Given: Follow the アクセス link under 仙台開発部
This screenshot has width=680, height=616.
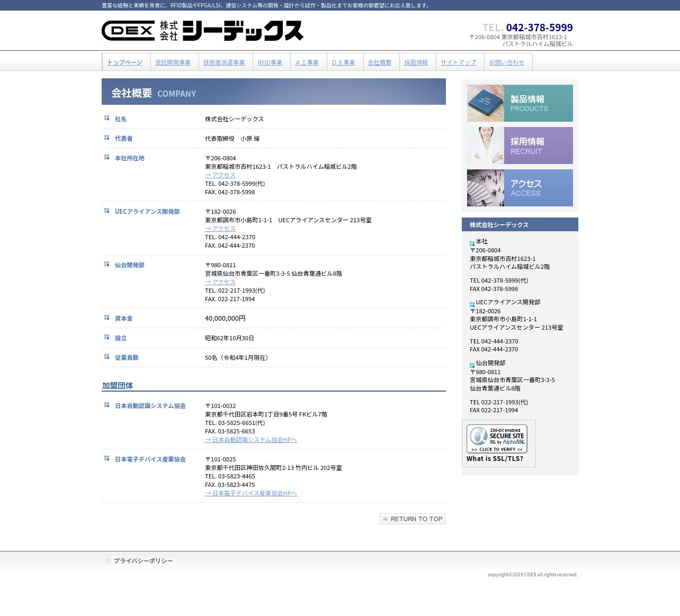Looking at the screenshot, I should (220, 282).
